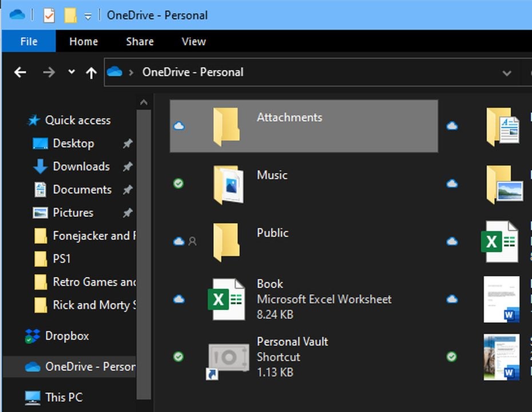Viewport: 532px width, 412px height.
Task: Open Downloads in Quick access
Action: point(81,167)
